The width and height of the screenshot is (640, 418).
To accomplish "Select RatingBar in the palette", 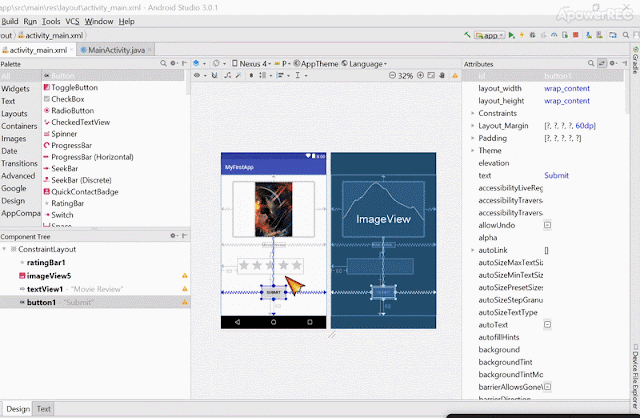I will 67,203.
